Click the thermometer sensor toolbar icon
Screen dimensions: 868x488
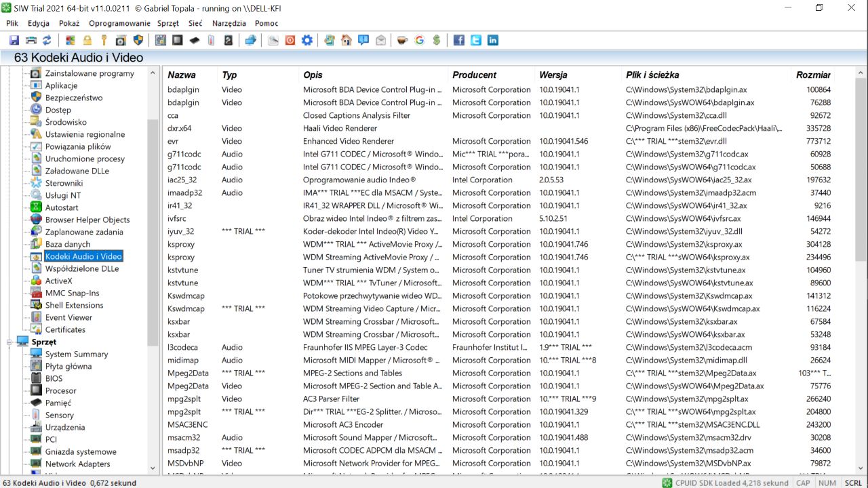click(x=211, y=41)
